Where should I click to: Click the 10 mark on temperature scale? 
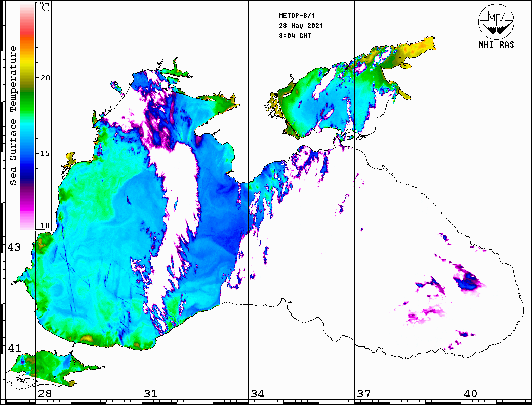coord(45,226)
